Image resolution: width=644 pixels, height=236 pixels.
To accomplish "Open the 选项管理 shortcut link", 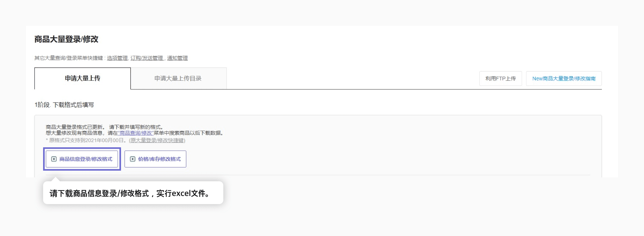I will pos(117,58).
